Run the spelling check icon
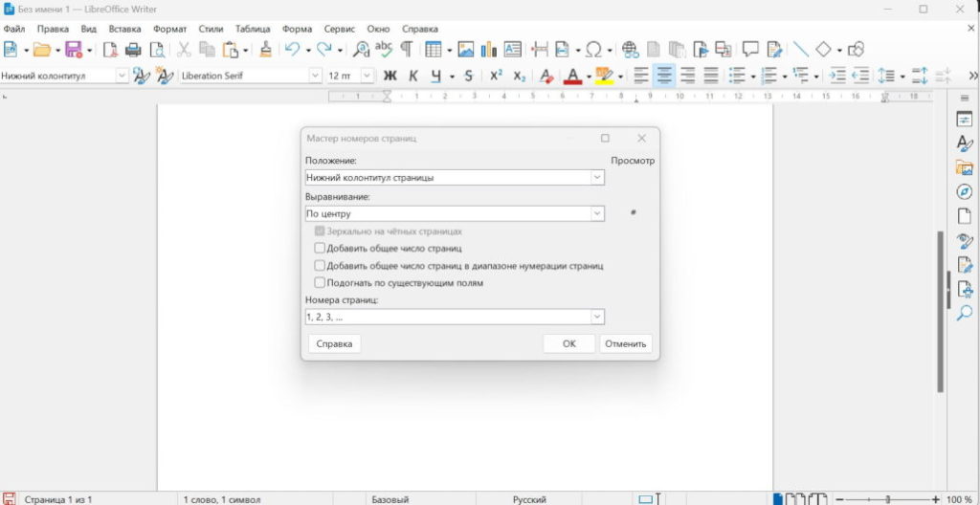The width and height of the screenshot is (980, 505). [x=383, y=50]
